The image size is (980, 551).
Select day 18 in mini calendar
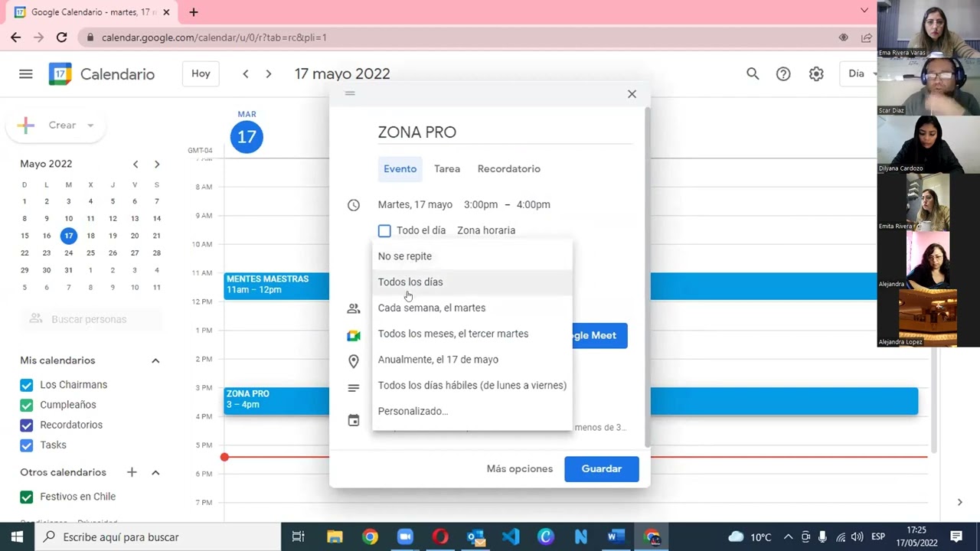90,236
